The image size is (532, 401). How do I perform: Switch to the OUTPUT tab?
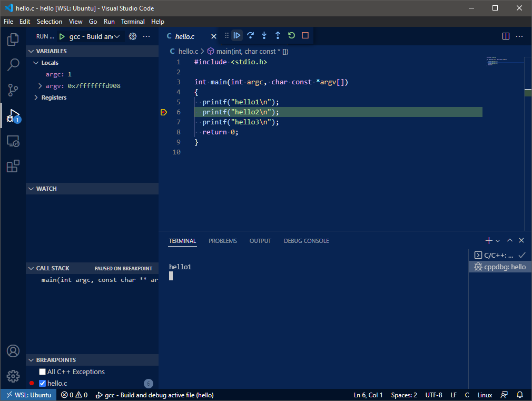[x=260, y=241]
